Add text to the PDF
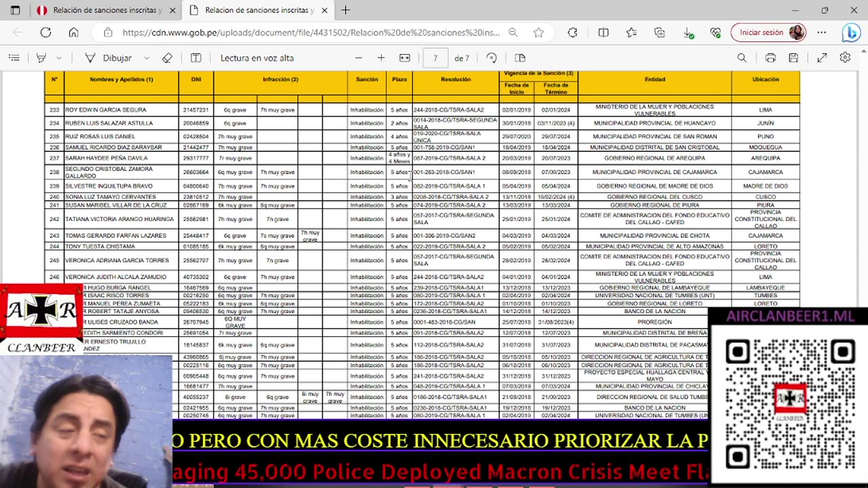868x488 pixels. click(196, 58)
